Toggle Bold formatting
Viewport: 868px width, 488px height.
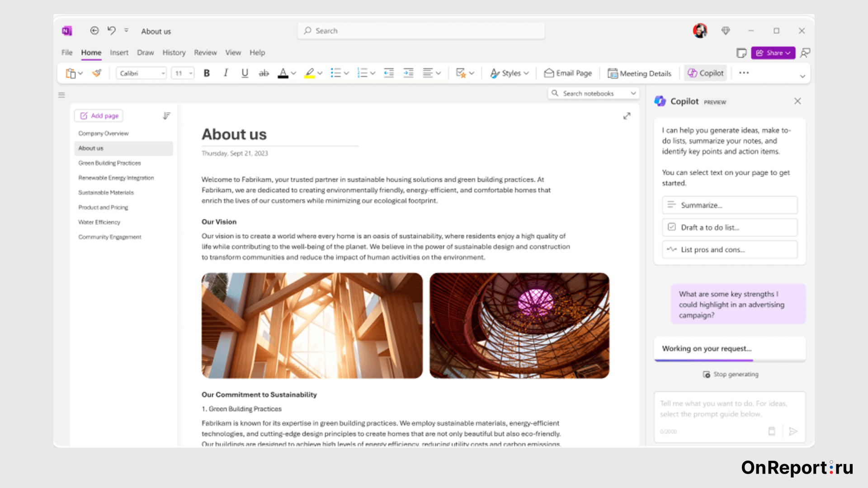coord(207,73)
